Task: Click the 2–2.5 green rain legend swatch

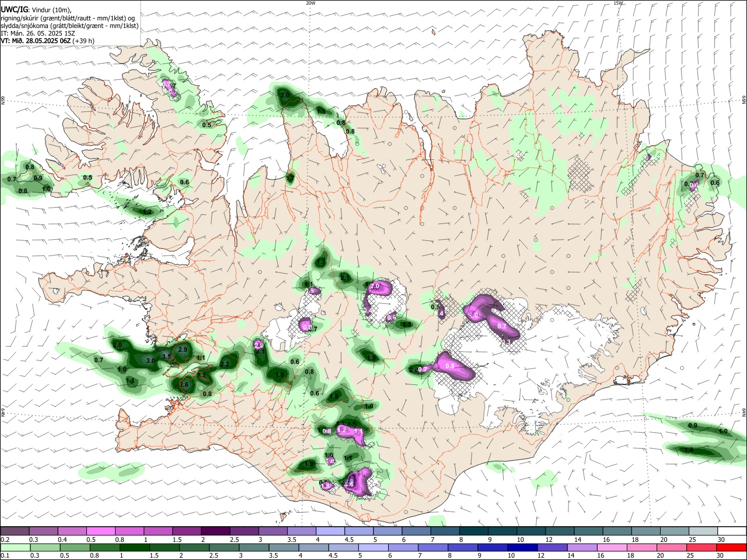Action: click(194, 547)
